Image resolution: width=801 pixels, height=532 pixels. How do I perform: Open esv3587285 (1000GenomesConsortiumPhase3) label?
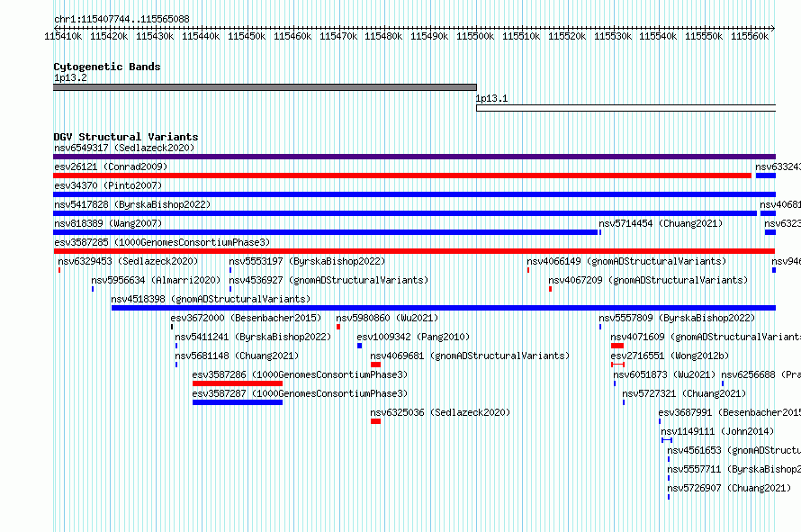pos(162,242)
